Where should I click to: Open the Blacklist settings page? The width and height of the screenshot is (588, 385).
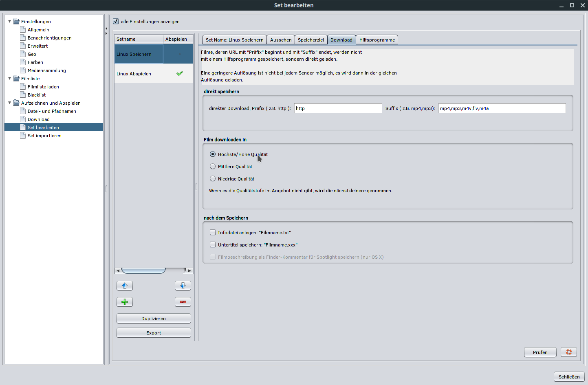tap(37, 95)
